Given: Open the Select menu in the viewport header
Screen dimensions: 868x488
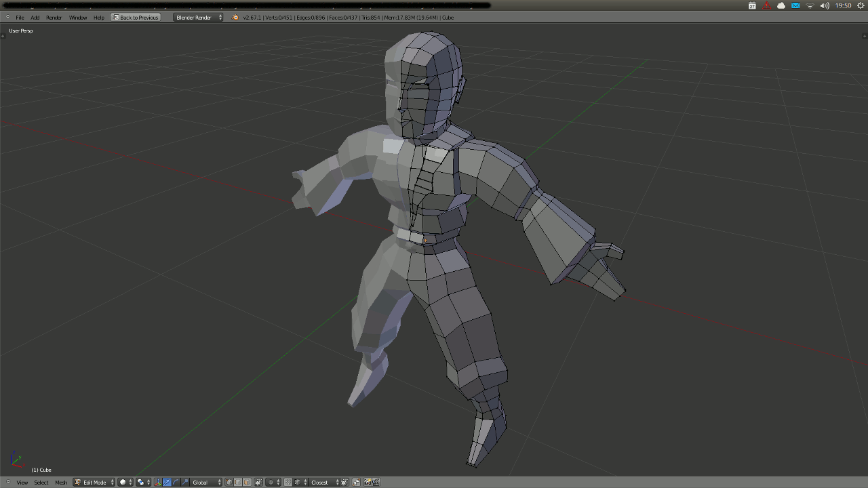Looking at the screenshot, I should (41, 483).
